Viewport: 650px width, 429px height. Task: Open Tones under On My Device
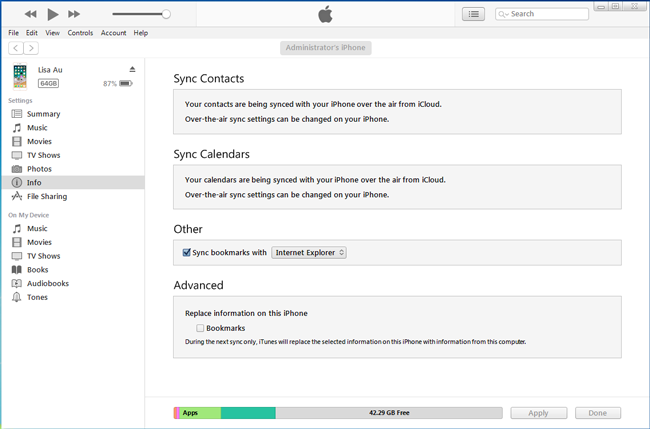click(x=73, y=297)
